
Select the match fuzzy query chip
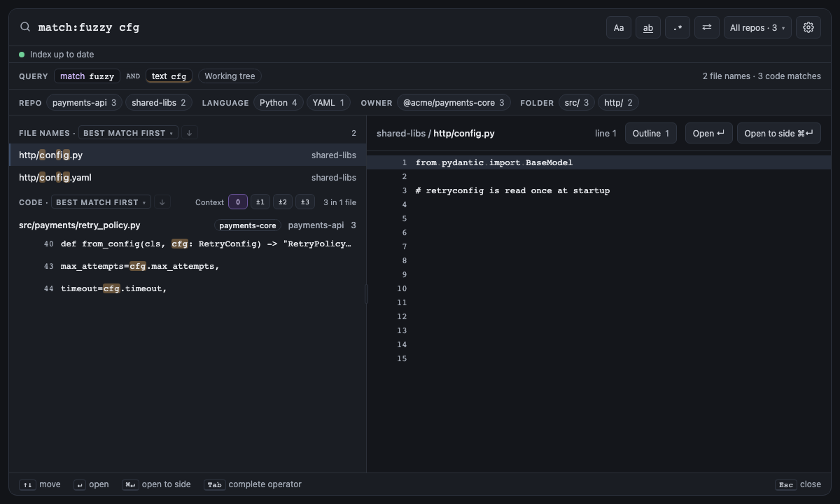(x=87, y=76)
